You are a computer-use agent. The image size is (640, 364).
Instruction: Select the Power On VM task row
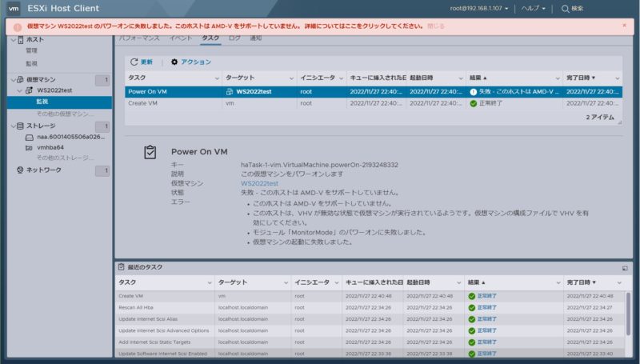point(374,92)
